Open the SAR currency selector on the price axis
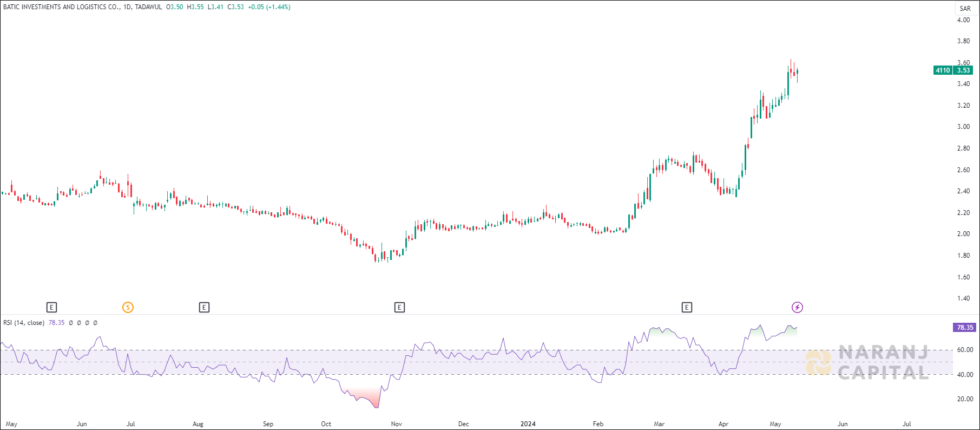Screen dimensions: 980x430 pyautogui.click(x=965, y=8)
